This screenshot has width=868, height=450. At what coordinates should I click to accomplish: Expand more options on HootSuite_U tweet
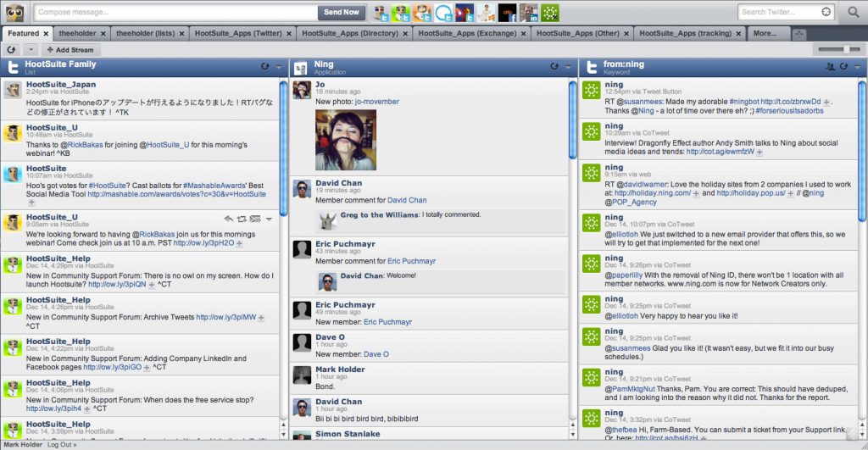(269, 219)
